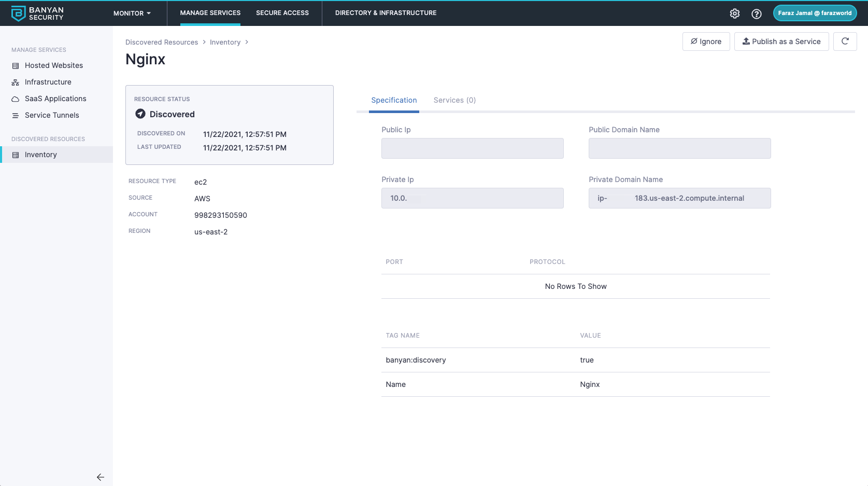Image resolution: width=868 pixels, height=486 pixels.
Task: Click the Private Ip field
Action: point(473,198)
